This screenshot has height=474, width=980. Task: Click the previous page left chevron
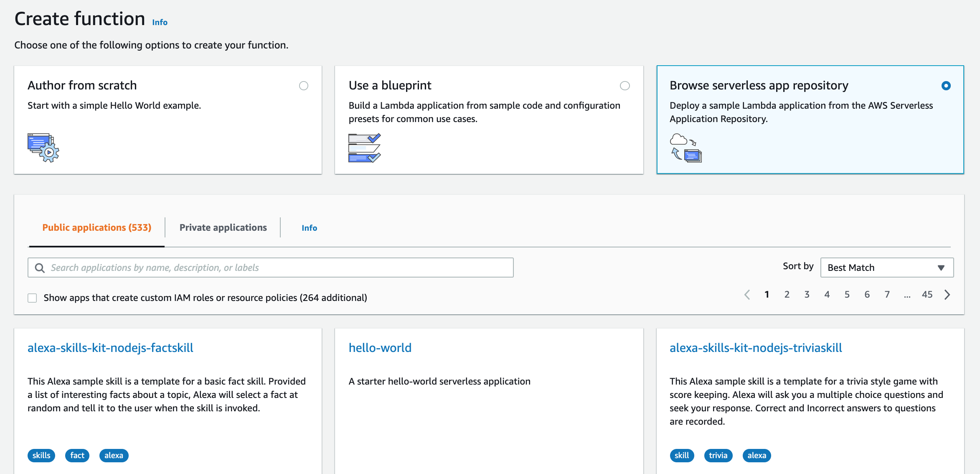[x=747, y=295]
